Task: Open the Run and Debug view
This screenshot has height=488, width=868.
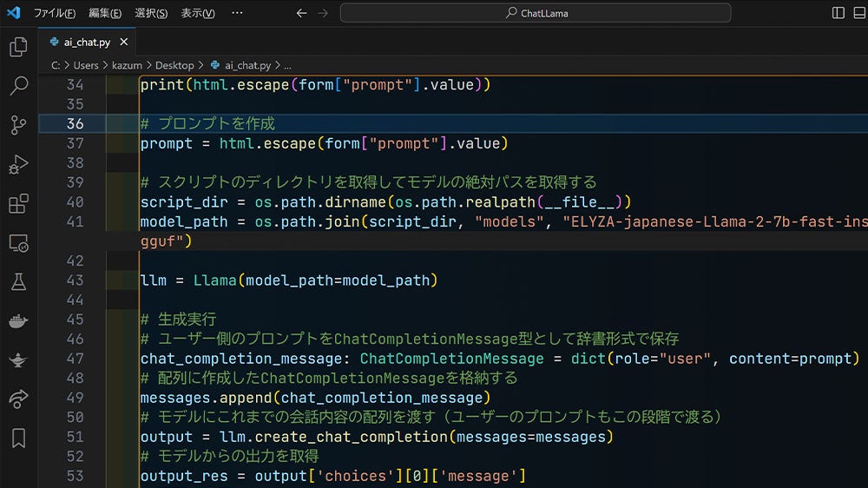Action: click(18, 164)
